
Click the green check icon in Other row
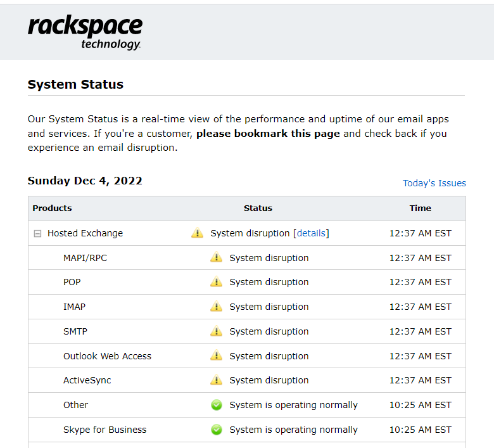[x=217, y=405]
